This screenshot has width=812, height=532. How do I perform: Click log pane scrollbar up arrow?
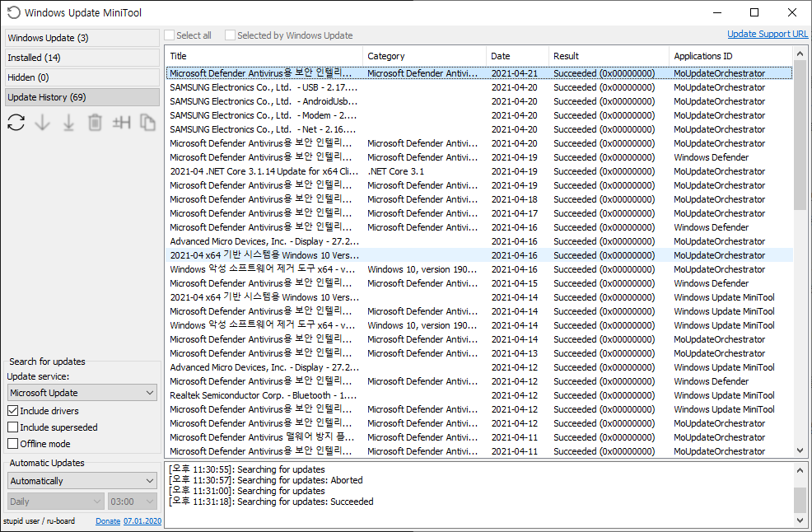point(800,470)
